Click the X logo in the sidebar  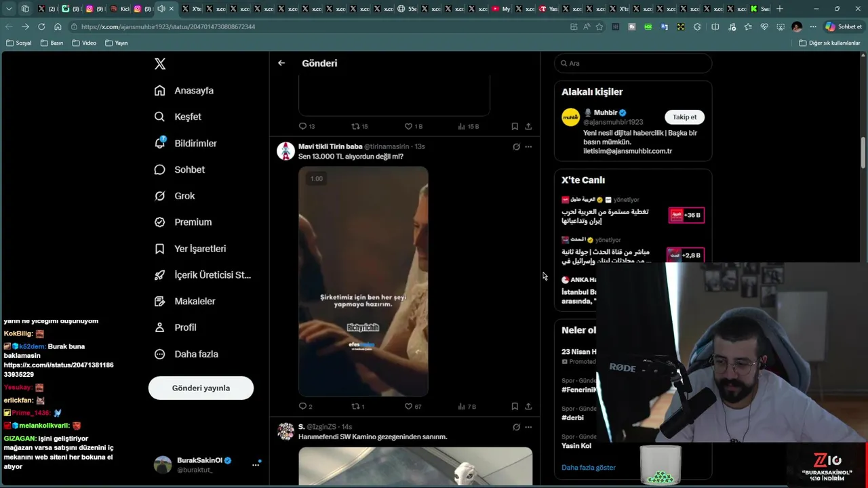point(160,64)
